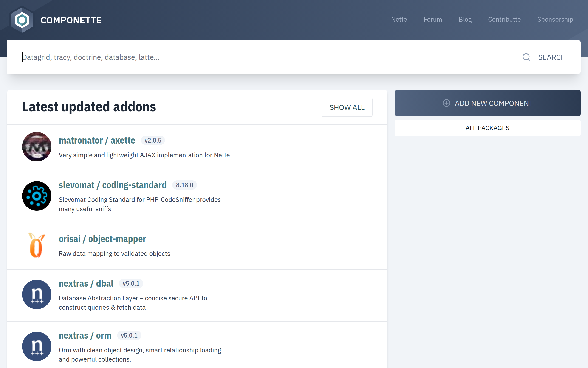588x368 pixels.
Task: Click the COMPONETTE brand title
Action: tap(71, 20)
